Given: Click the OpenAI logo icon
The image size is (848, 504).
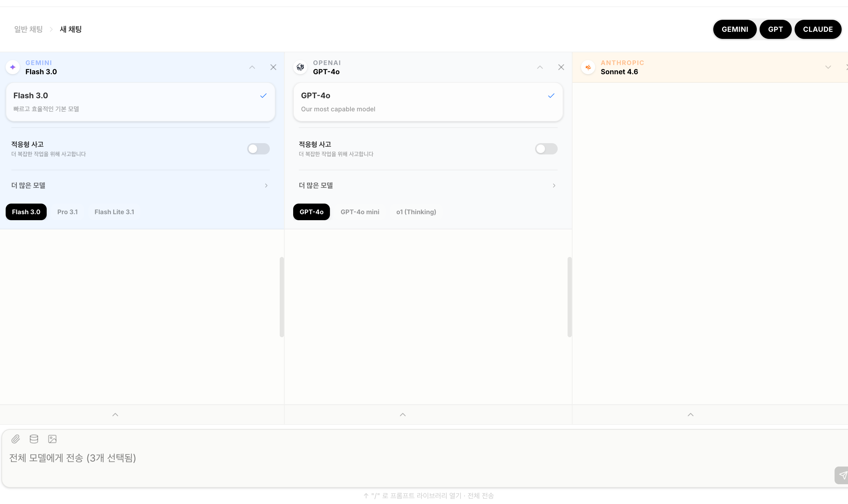Looking at the screenshot, I should [x=300, y=67].
